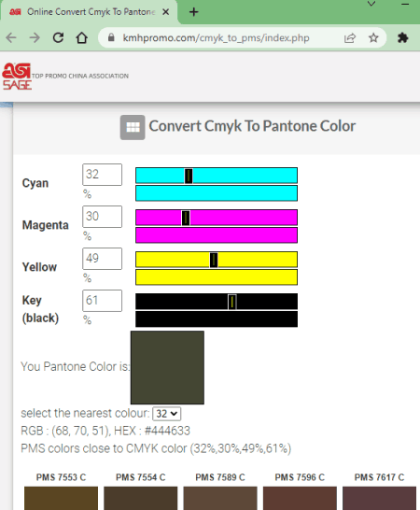Click the ASI SAGE logo
Screen dimensions: 420x510
pos(17,76)
